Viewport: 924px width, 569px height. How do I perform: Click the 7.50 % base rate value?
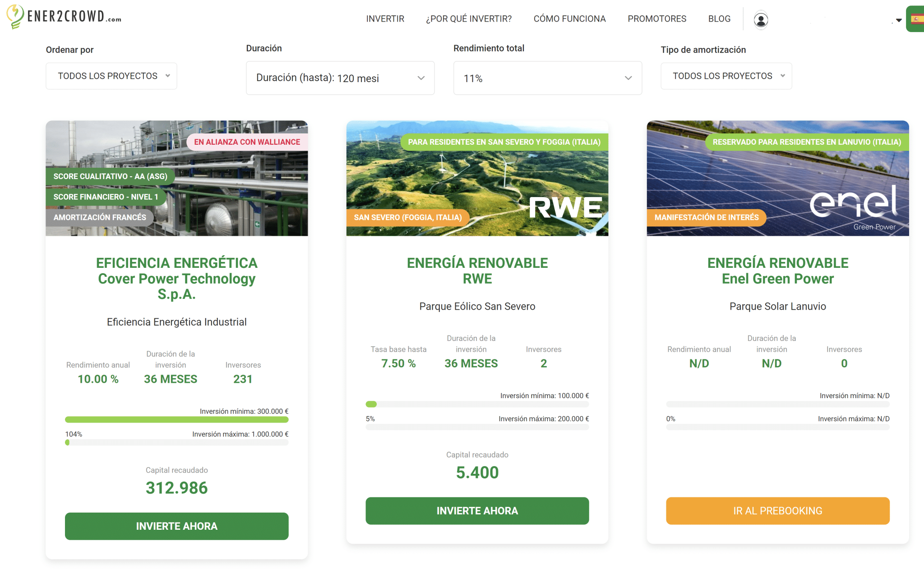tap(398, 363)
